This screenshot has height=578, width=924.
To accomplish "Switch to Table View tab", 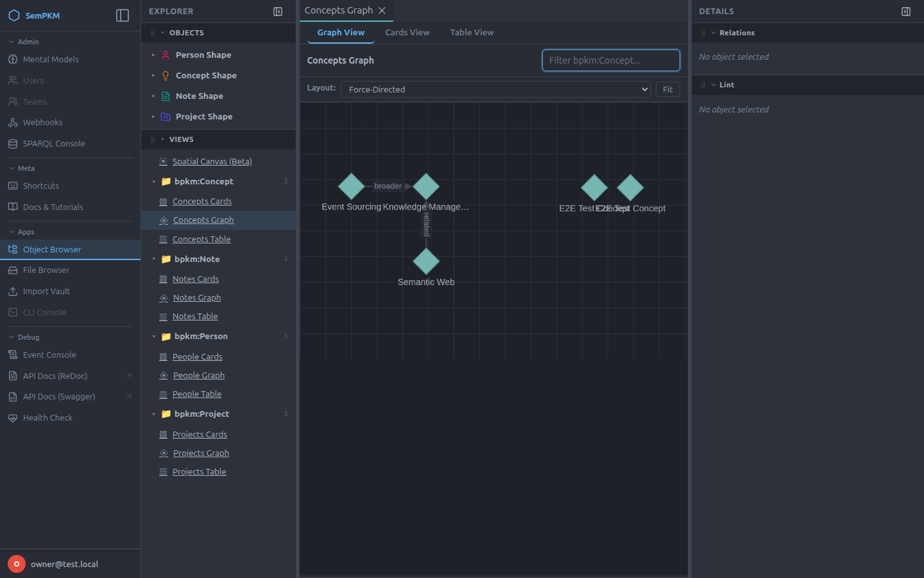I will [x=472, y=33].
